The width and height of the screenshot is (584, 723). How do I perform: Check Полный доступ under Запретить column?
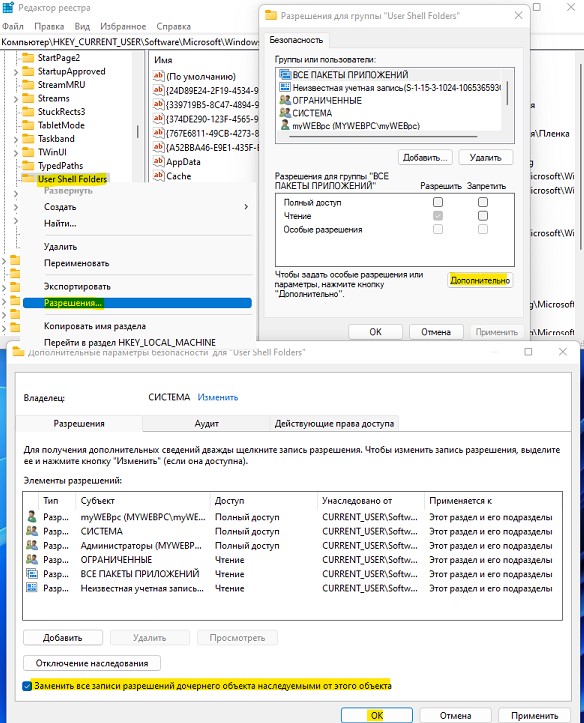pos(483,202)
